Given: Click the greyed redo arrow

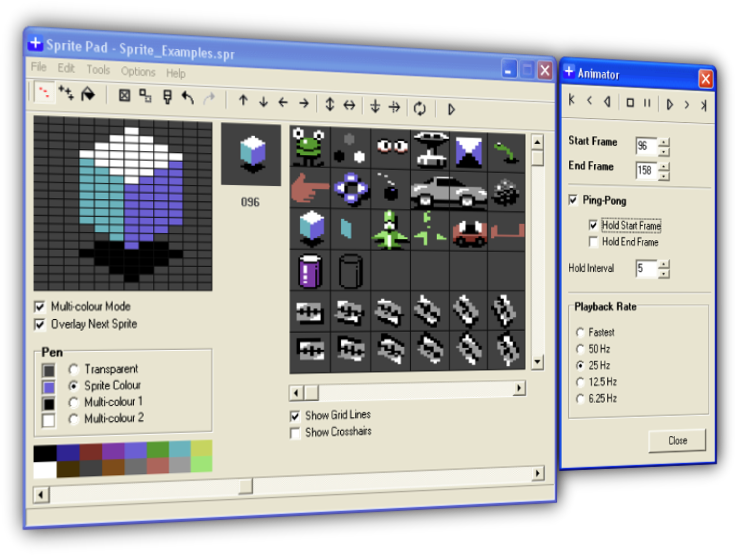Looking at the screenshot, I should coord(209,98).
